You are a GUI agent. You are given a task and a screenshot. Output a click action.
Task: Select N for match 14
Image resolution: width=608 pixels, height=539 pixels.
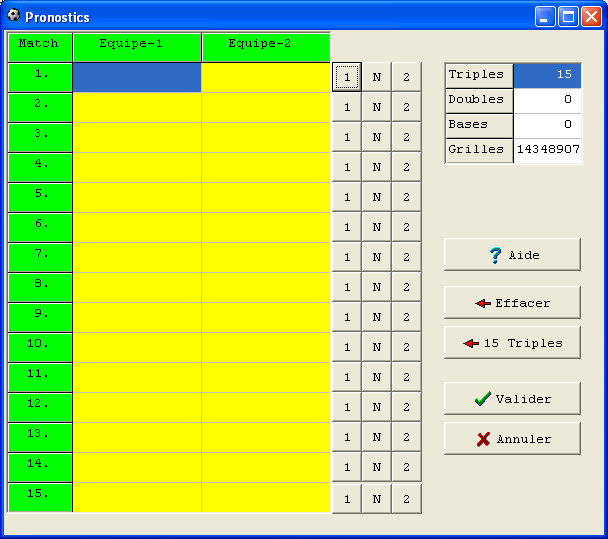click(x=377, y=467)
